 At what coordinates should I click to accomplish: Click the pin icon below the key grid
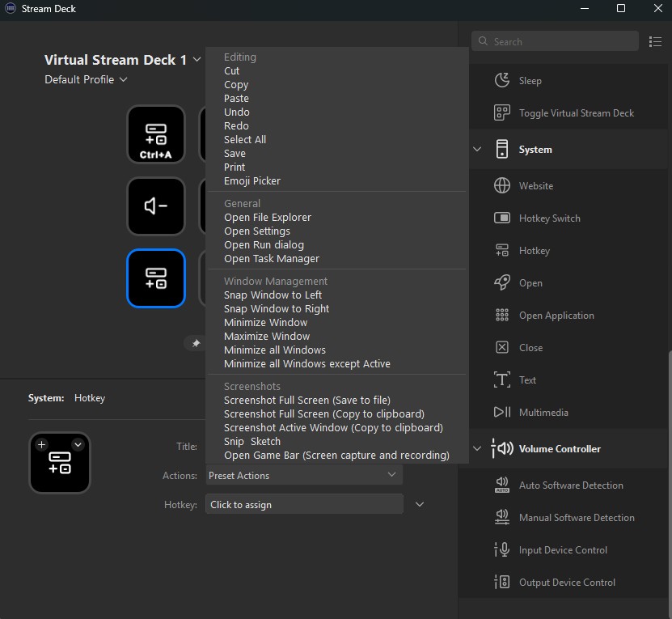point(196,343)
